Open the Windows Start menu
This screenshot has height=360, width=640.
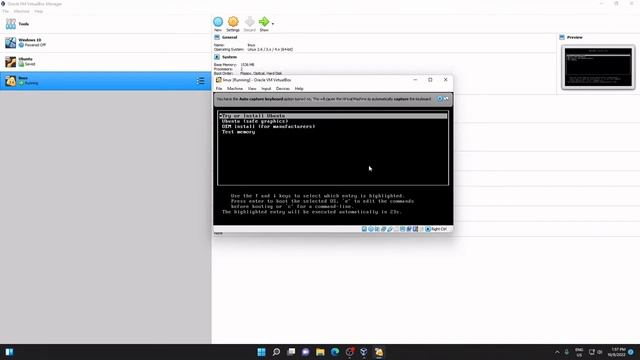click(262, 352)
